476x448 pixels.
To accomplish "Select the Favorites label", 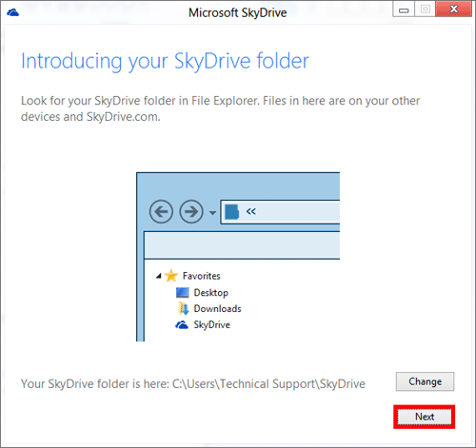I will pyautogui.click(x=201, y=276).
